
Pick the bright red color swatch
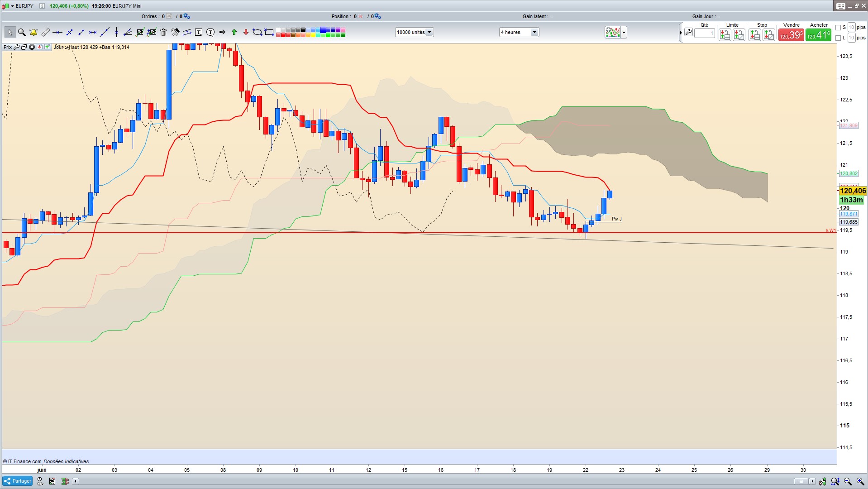tap(283, 35)
